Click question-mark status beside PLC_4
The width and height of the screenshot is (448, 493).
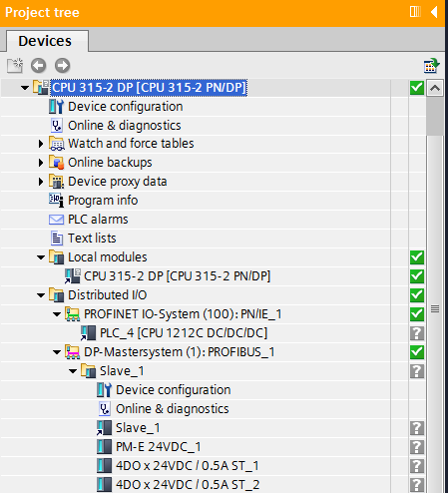pyautogui.click(x=417, y=333)
